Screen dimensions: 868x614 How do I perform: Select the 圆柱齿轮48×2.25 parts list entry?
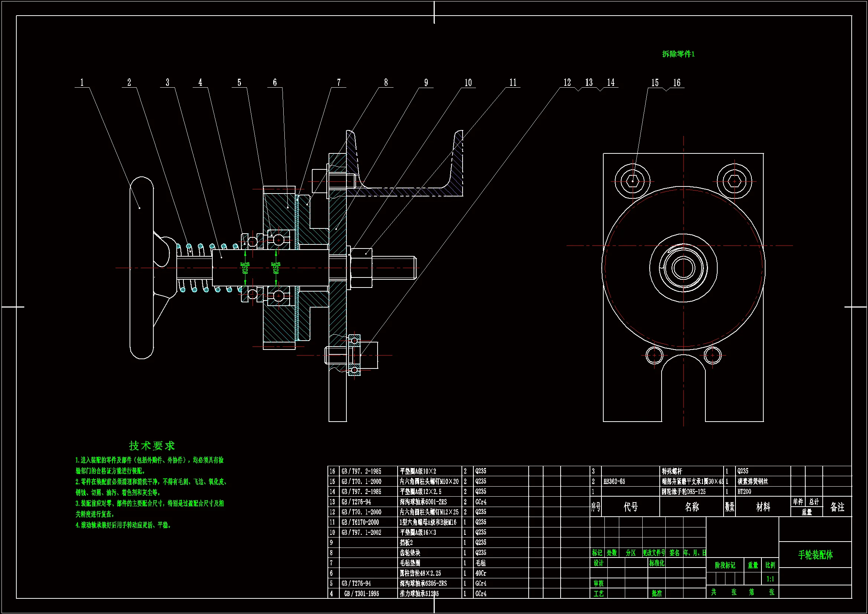(420, 573)
